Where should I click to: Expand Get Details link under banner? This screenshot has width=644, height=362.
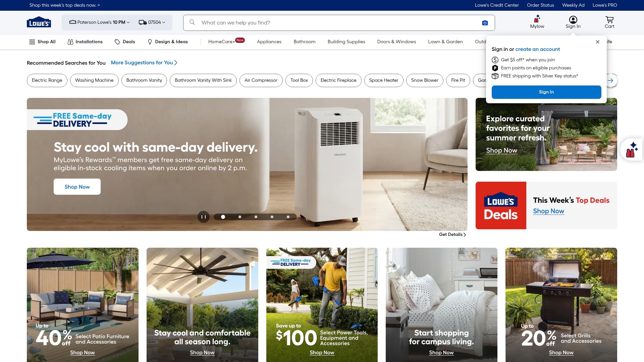pyautogui.click(x=452, y=234)
